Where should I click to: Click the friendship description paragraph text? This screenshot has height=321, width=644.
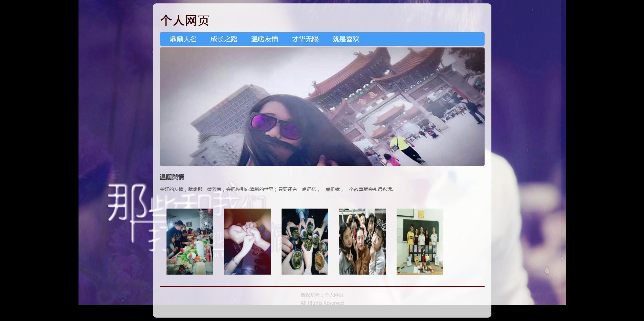[277, 189]
